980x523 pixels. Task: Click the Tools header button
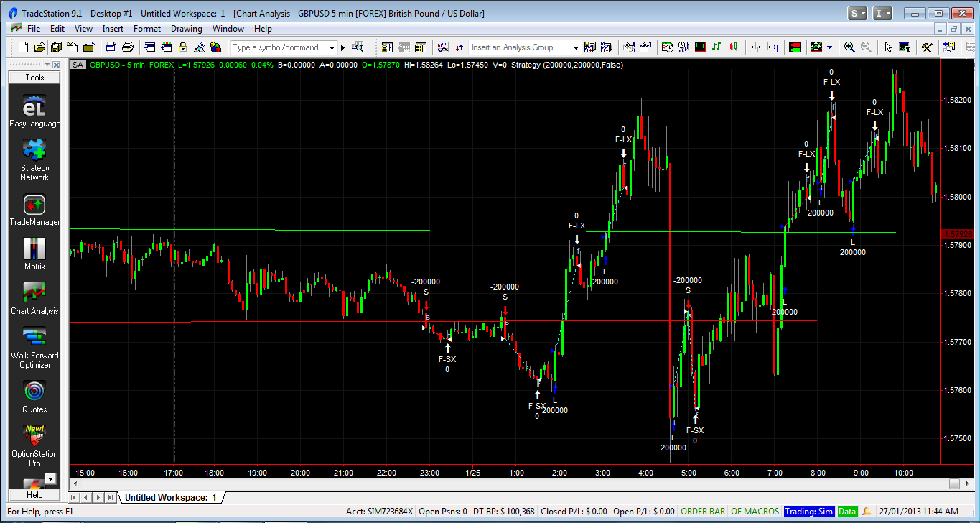click(x=34, y=78)
